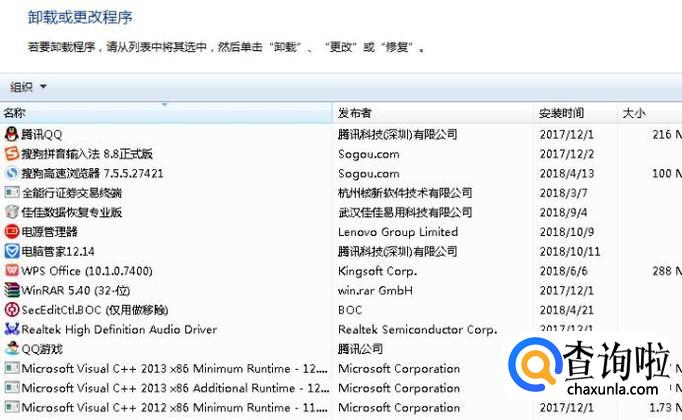Click the 搜狗高速浏览器 blue icon
Image resolution: width=682 pixels, height=420 pixels.
(12, 173)
